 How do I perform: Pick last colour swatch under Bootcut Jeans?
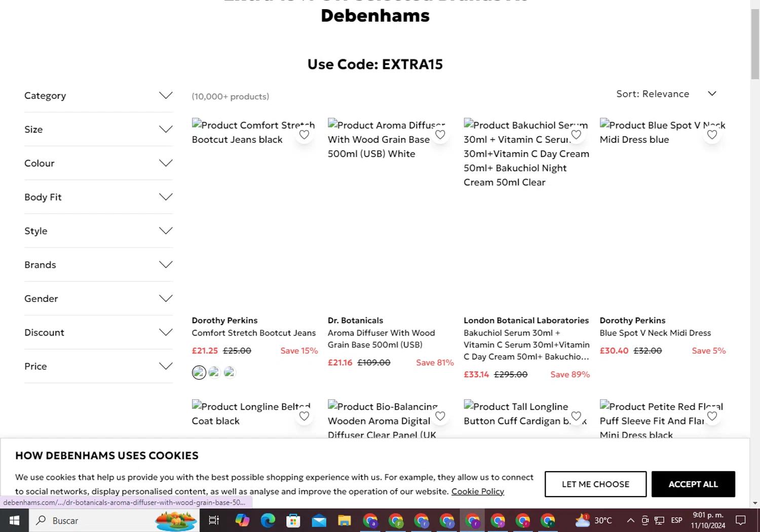pos(230,372)
